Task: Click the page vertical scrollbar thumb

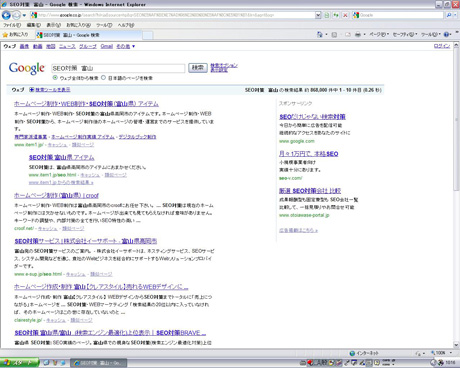Action: (456, 119)
